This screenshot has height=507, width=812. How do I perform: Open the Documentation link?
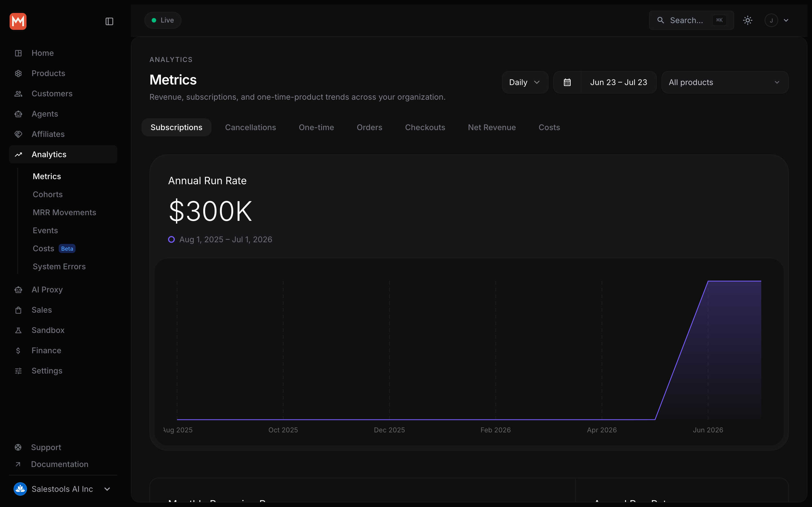60,464
